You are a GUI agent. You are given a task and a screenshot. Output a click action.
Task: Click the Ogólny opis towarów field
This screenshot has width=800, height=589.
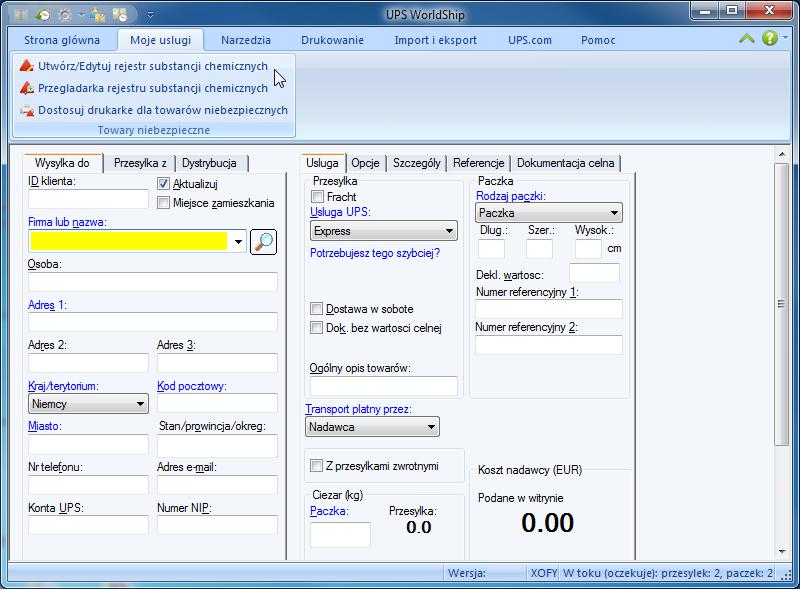384,386
